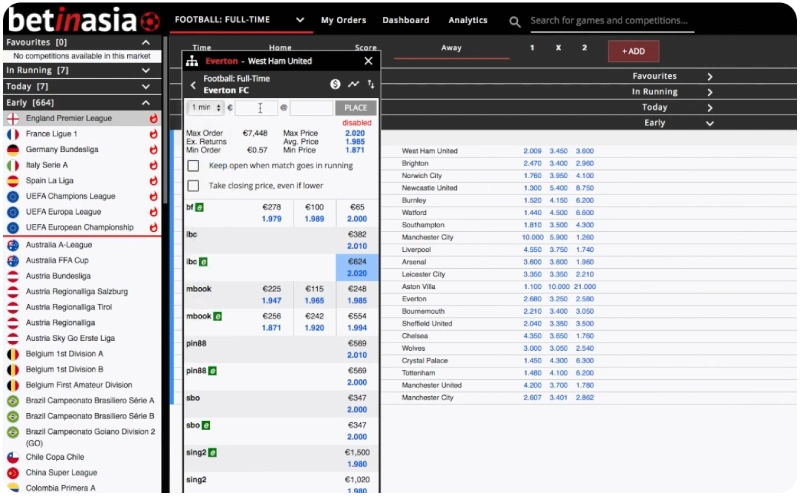Click odds 1.760 in Chelsea row
Viewport: 800px width, 496px height.
[585, 336]
